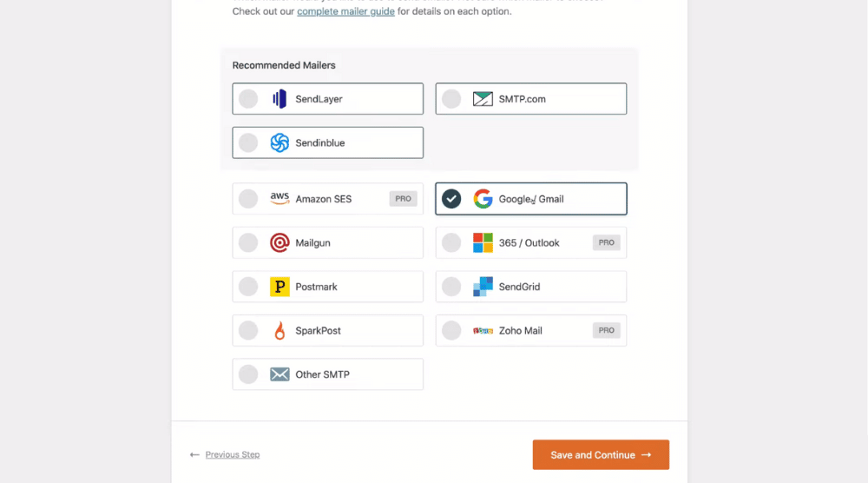Click the PRO badge on Amazon SES

pyautogui.click(x=403, y=198)
